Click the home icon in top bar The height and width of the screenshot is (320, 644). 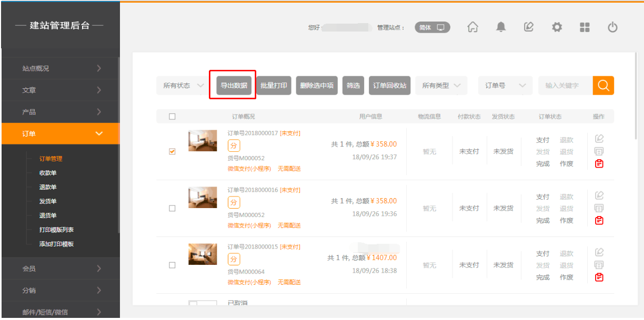[472, 27]
